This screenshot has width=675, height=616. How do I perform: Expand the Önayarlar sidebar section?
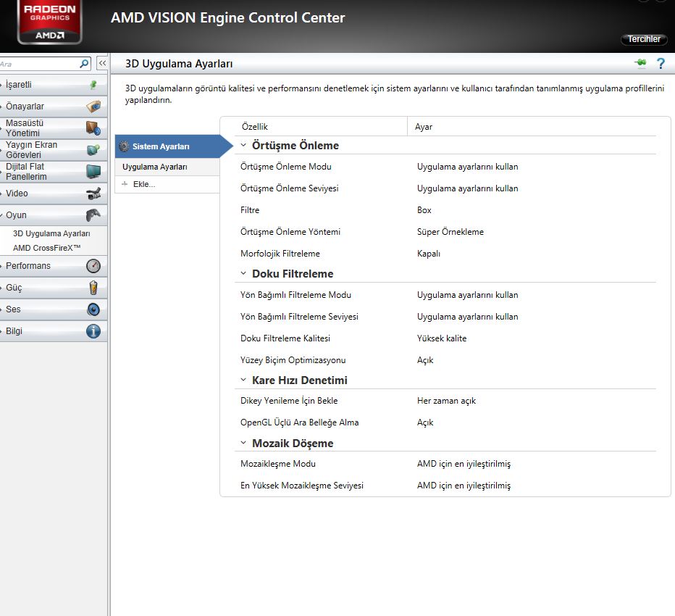(54, 106)
